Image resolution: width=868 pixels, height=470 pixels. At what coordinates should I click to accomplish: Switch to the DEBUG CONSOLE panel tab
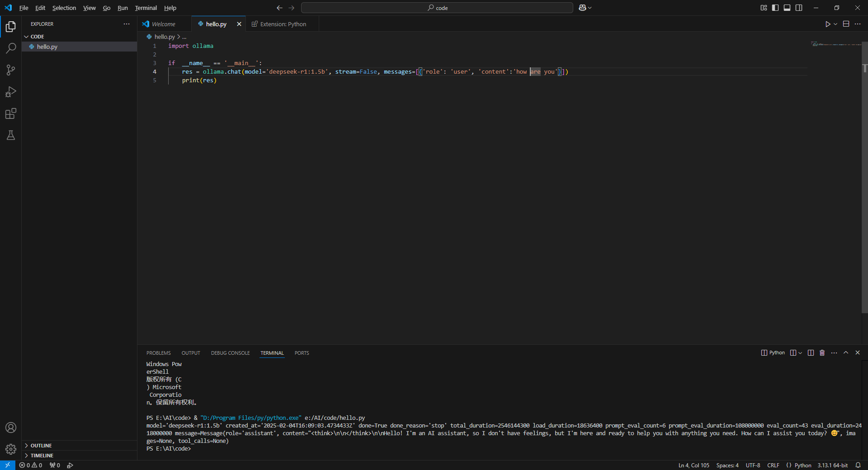[x=230, y=353]
